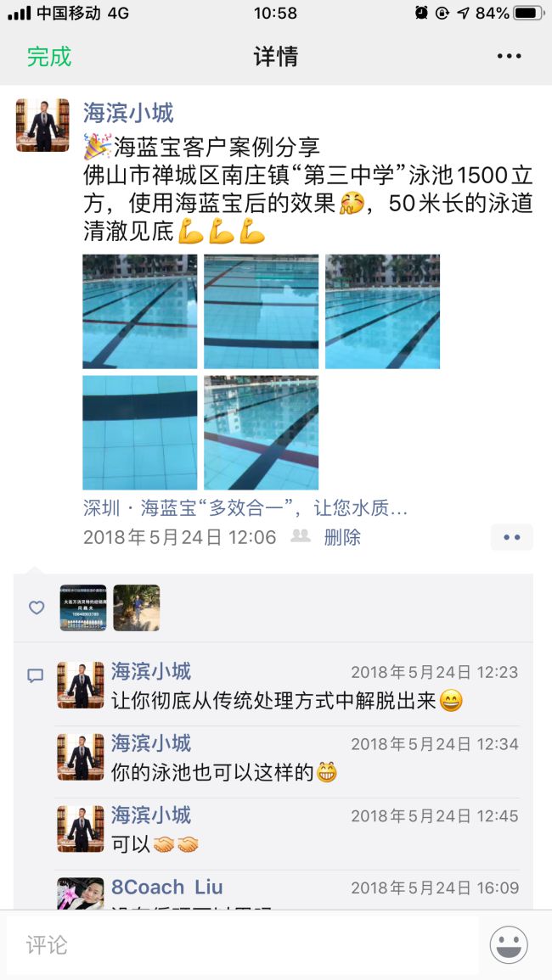Delete the post via 删除
Viewport: 552px width, 980px height.
click(x=342, y=537)
